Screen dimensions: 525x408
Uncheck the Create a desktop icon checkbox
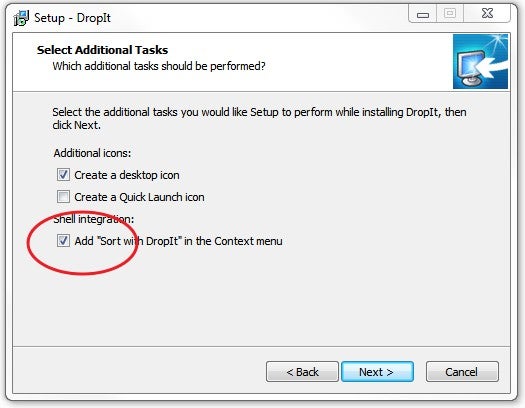point(63,175)
